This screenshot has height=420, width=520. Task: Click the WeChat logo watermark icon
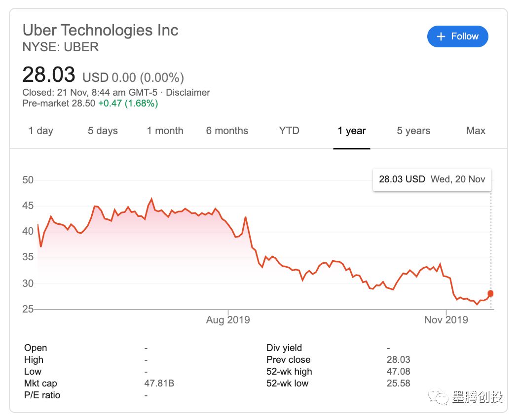(439, 396)
